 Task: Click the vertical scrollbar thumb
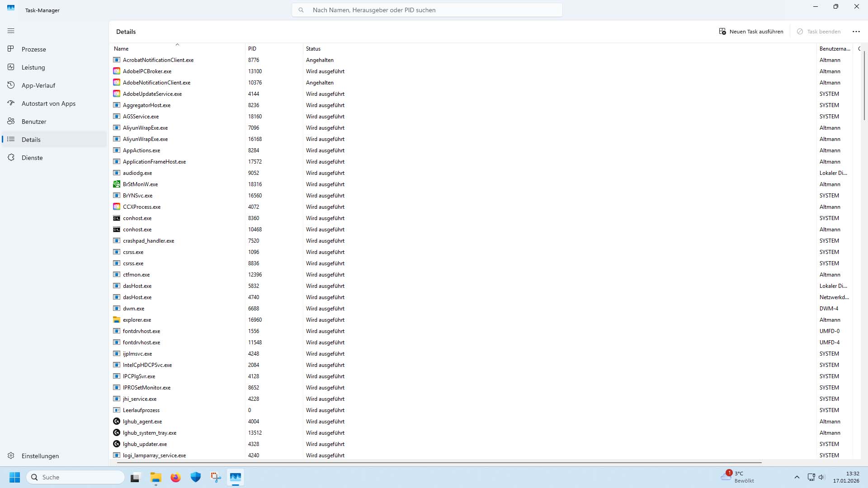click(864, 86)
